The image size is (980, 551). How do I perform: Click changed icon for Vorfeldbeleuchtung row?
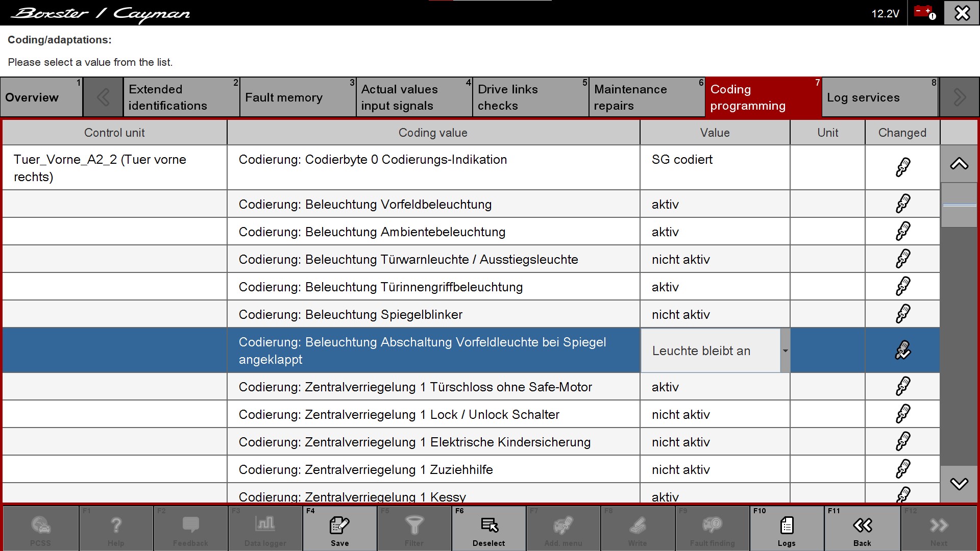pos(902,204)
